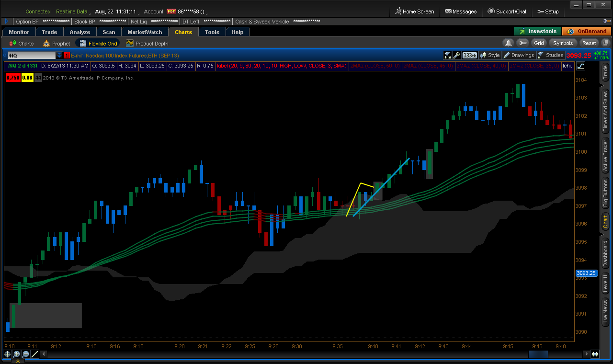Click the quick study beaker icon
This screenshot has width=613, height=364.
448,56
